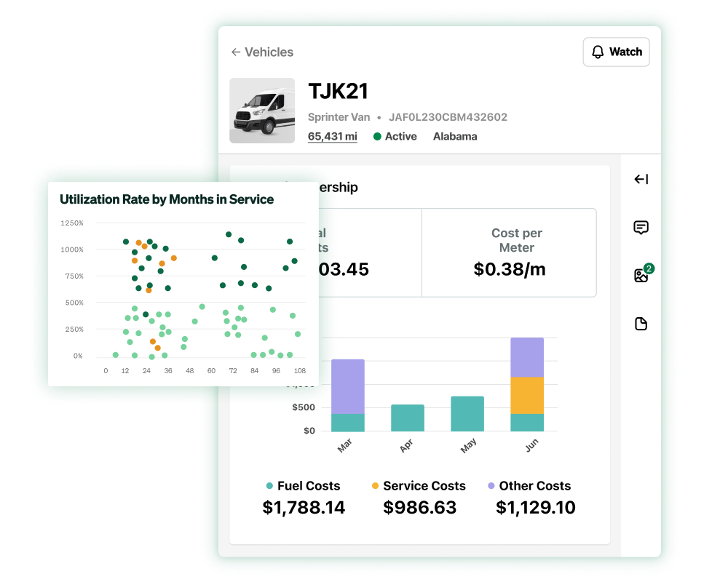The image size is (728, 582).
Task: Collapse the vehicle detail side panel
Action: tap(640, 180)
